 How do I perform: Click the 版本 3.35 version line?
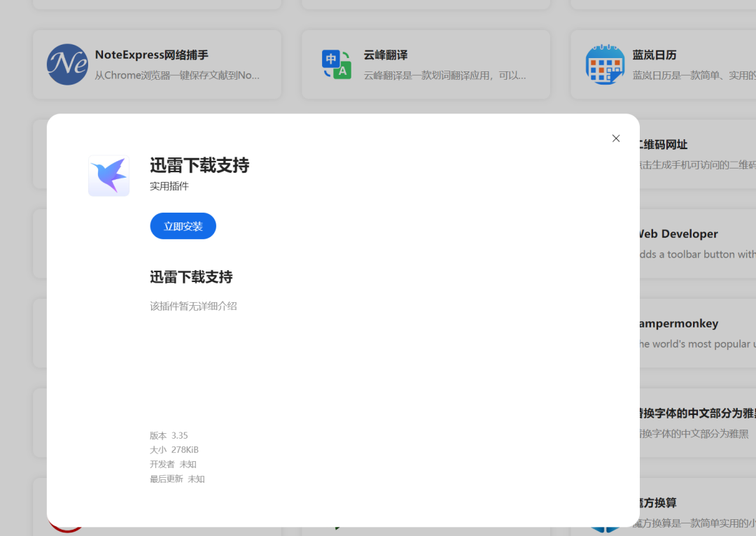point(169,435)
